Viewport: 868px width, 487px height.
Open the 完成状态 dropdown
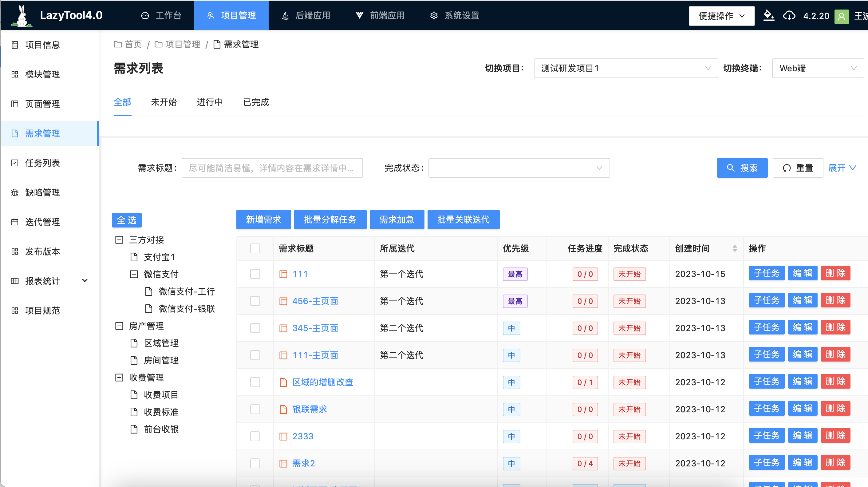519,168
